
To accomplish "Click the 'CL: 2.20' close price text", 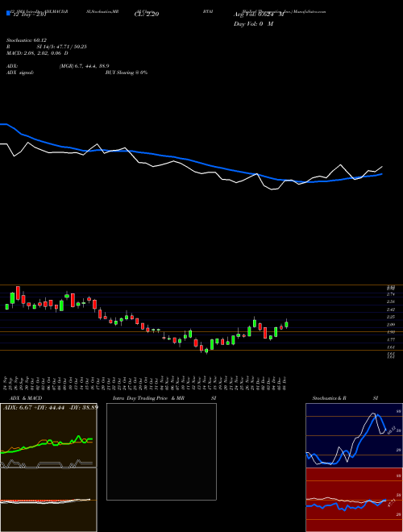I will coord(147,15).
